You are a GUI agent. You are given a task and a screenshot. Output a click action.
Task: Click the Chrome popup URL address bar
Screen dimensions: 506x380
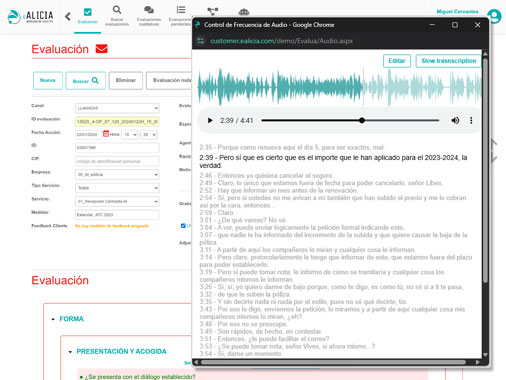(x=282, y=41)
